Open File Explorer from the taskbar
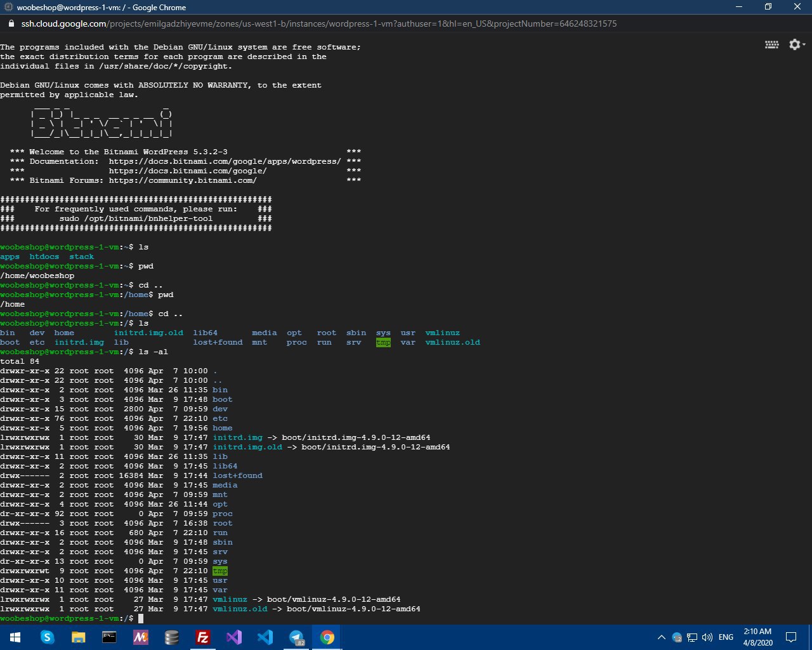 pyautogui.click(x=78, y=637)
